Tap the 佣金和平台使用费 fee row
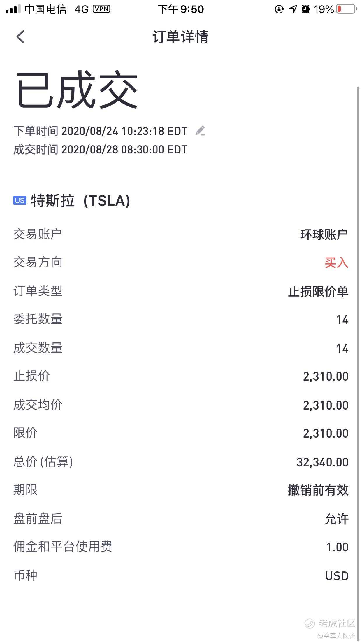Viewport: 362px width, 644px height. [x=181, y=547]
